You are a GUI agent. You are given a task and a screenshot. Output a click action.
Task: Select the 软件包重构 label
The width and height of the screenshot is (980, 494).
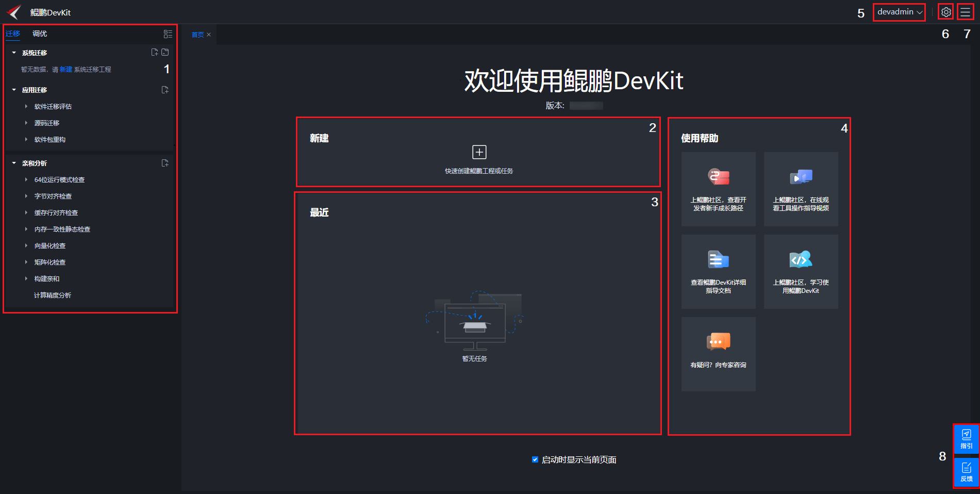pos(50,139)
